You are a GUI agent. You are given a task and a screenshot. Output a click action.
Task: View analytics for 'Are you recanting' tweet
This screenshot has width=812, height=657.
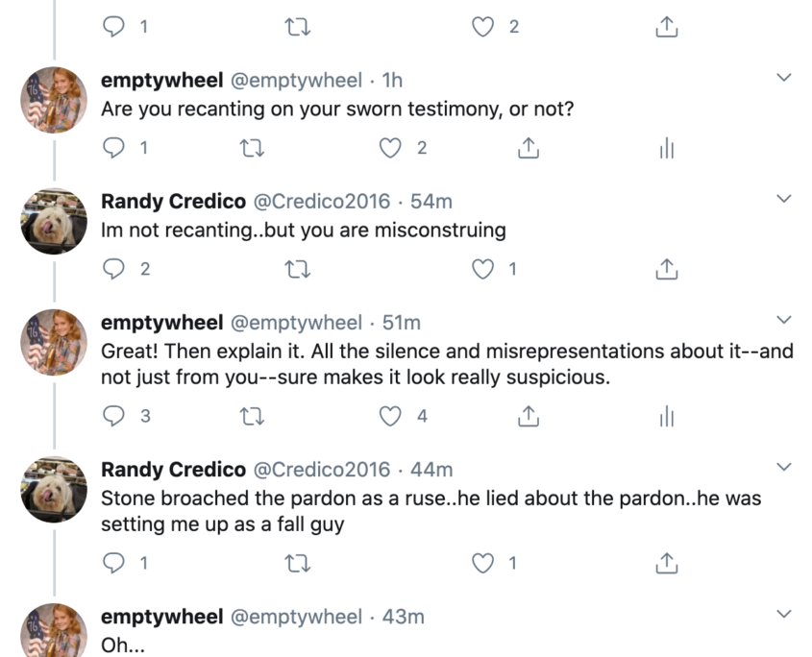667,148
